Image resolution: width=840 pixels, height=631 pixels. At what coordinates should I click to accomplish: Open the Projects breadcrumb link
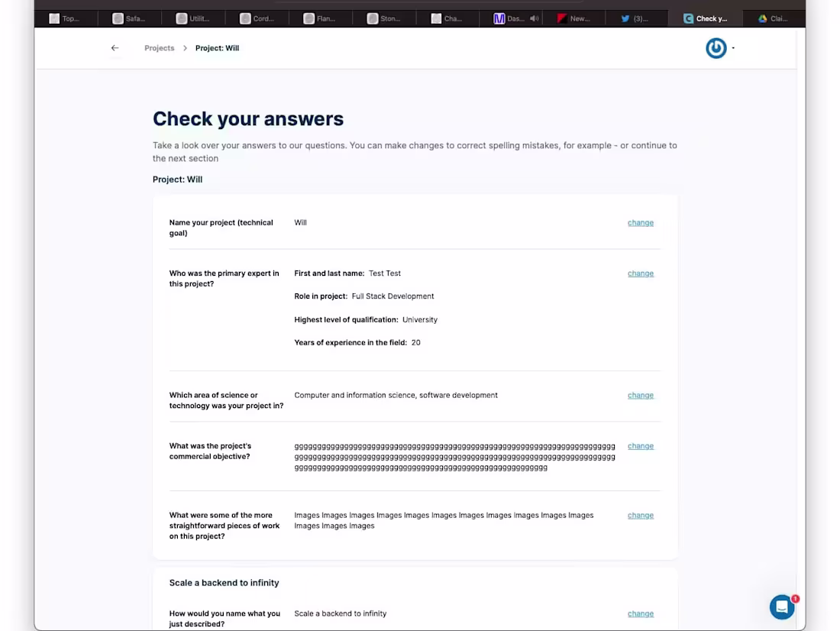[x=159, y=47]
